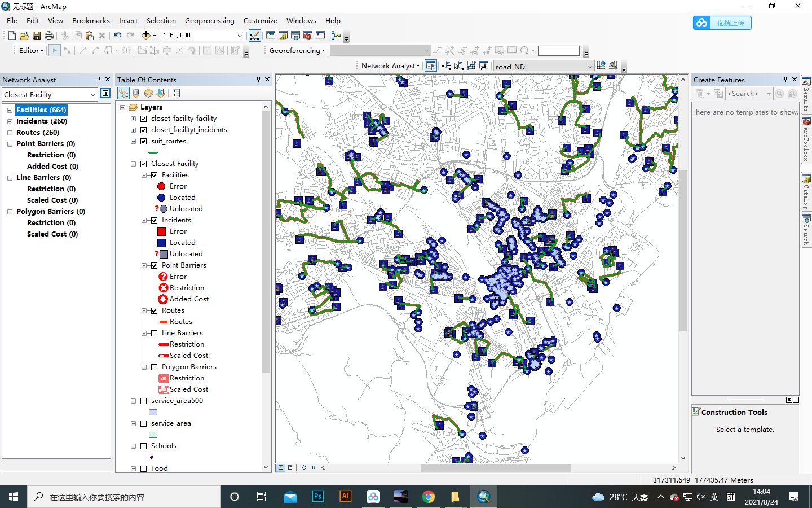Click the Add Data icon
The height and width of the screenshot is (508, 812).
tap(145, 35)
